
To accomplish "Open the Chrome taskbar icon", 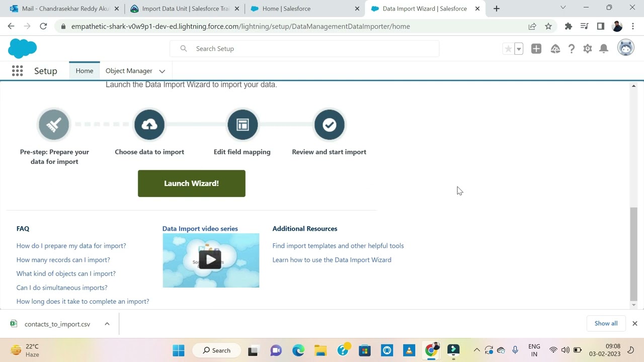I will (431, 350).
